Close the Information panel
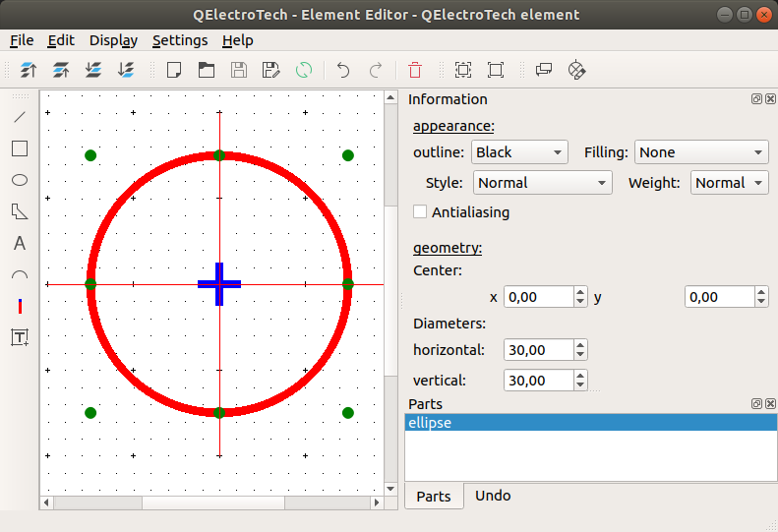 tap(770, 98)
